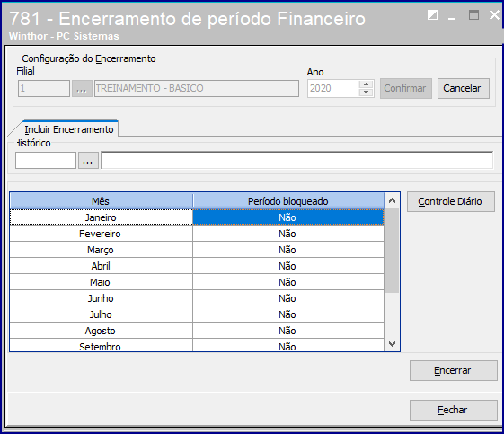Click the Histórico description field

(297, 161)
